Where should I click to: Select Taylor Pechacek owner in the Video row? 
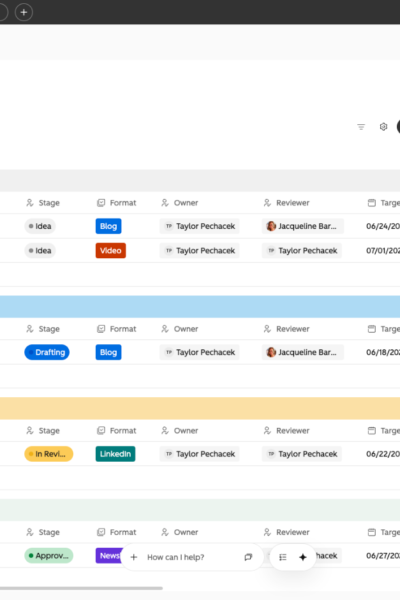pos(199,251)
